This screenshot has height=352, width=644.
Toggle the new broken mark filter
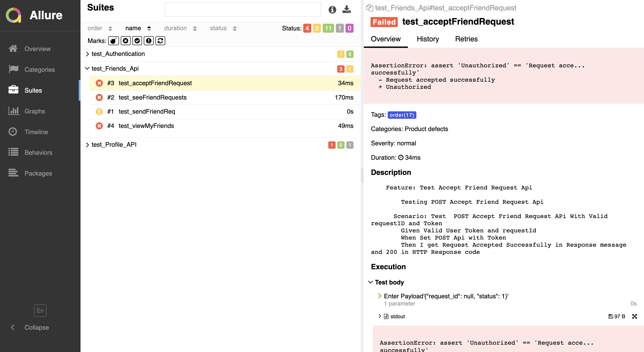pyautogui.click(x=149, y=41)
